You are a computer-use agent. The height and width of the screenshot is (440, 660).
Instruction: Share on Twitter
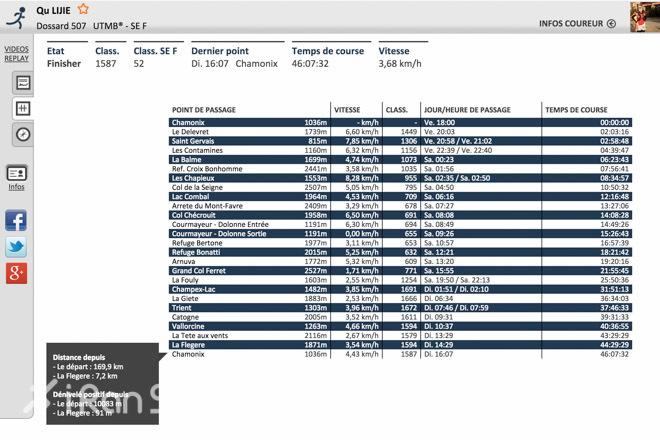coord(16,247)
